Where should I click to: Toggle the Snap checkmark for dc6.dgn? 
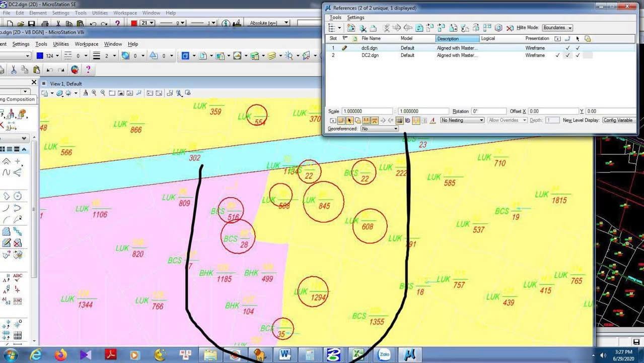click(567, 48)
